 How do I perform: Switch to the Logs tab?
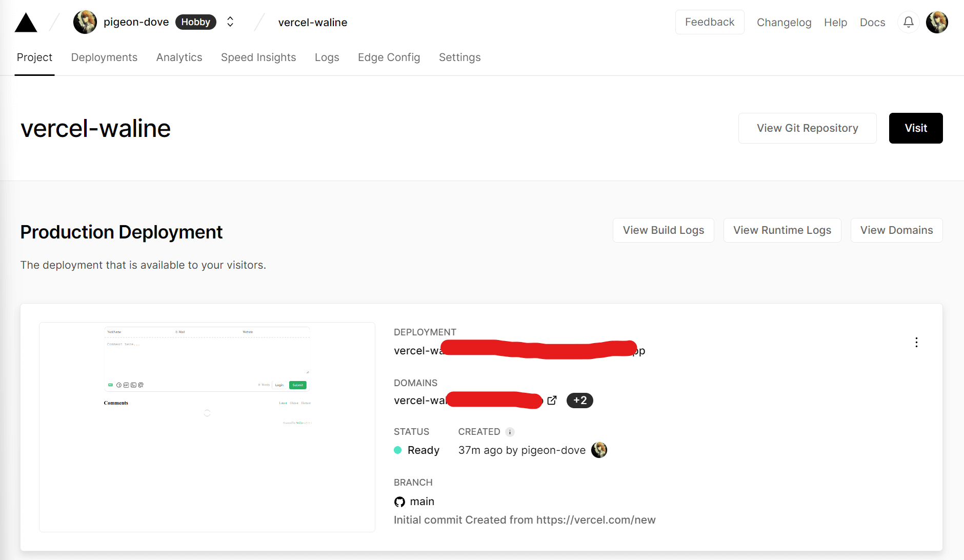pos(327,57)
